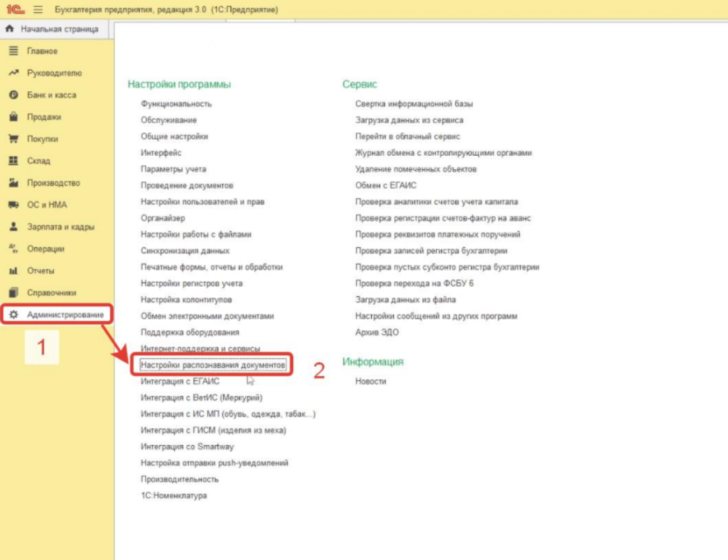Open Удаление помеченных объектов link
Screen dimensions: 728x560
(416, 169)
